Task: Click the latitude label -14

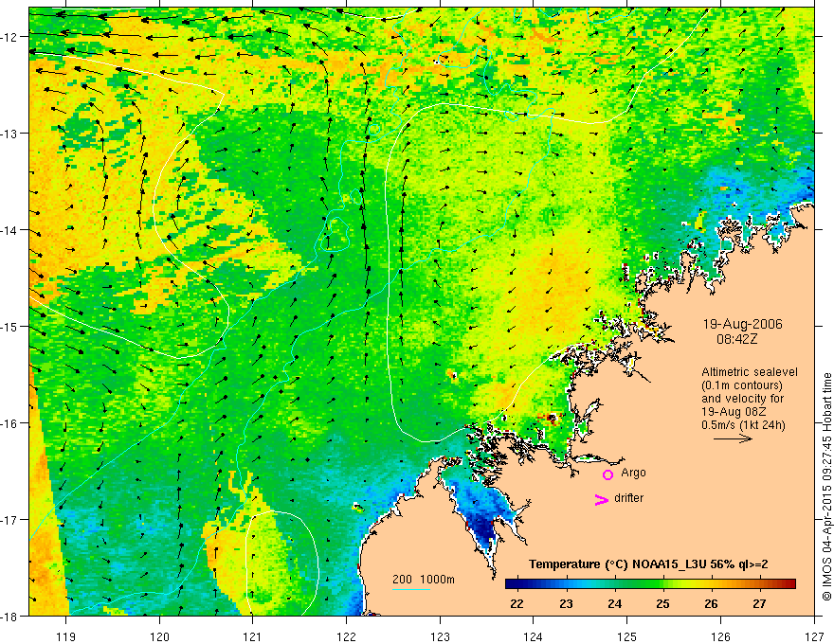Action: pos(9,230)
